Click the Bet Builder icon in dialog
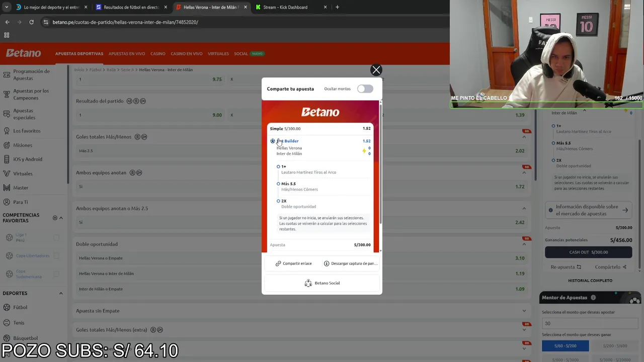This screenshot has width=644, height=362. point(273,141)
